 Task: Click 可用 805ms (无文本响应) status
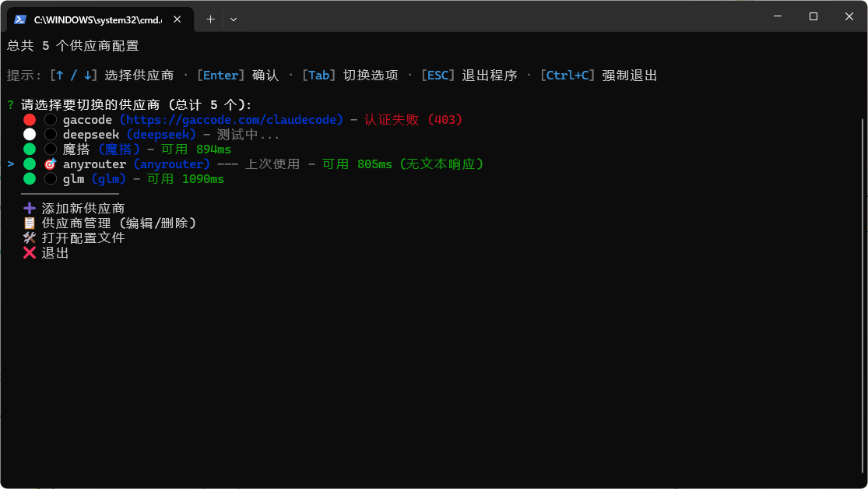coord(403,164)
